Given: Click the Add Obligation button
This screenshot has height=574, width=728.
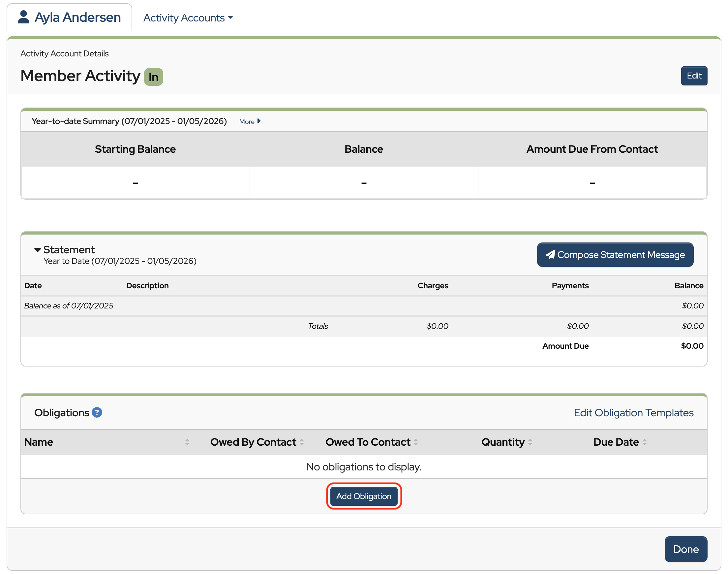Looking at the screenshot, I should (x=364, y=496).
